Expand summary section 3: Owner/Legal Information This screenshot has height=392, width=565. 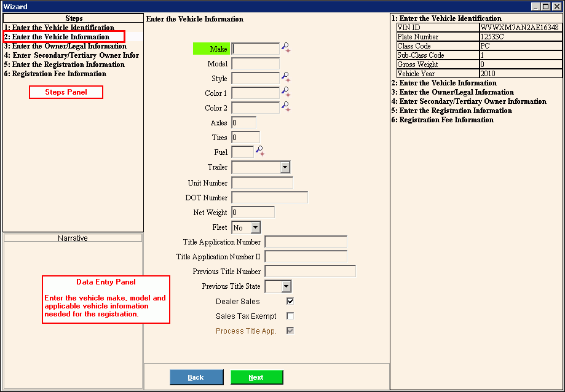tap(452, 92)
